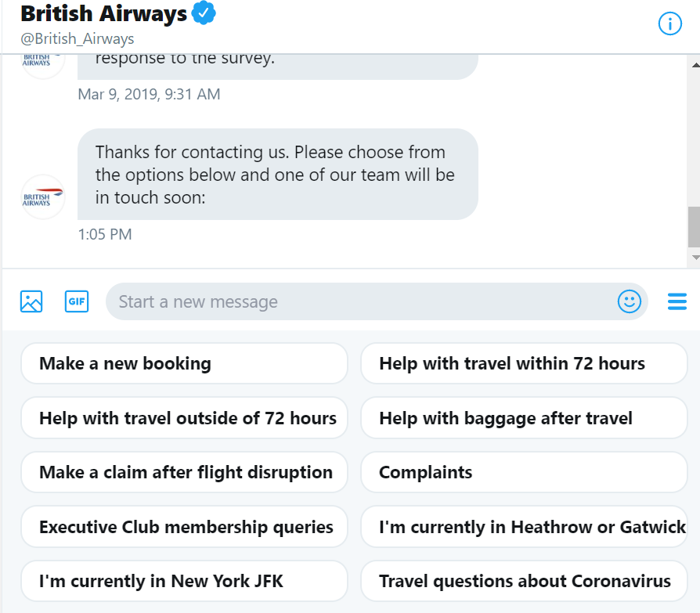Click the add photo icon
The image size is (700, 613).
pos(31,301)
